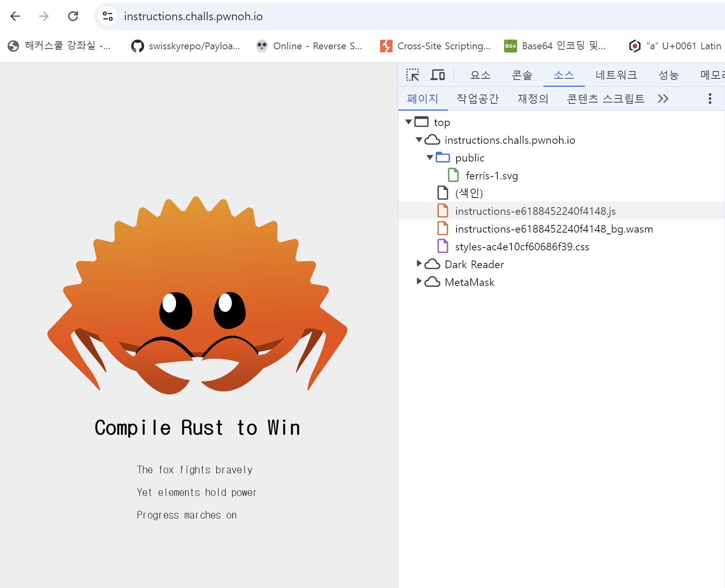725x588 pixels.
Task: Click the orange icon on Cross-Site Scripting bookmark
Action: coord(386,46)
